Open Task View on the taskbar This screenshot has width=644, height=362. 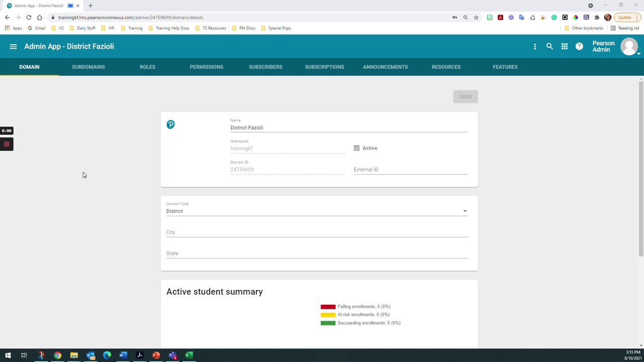[24, 355]
